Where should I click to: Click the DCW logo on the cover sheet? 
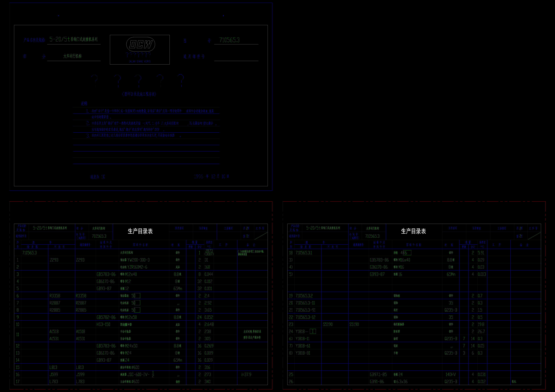coord(141,44)
